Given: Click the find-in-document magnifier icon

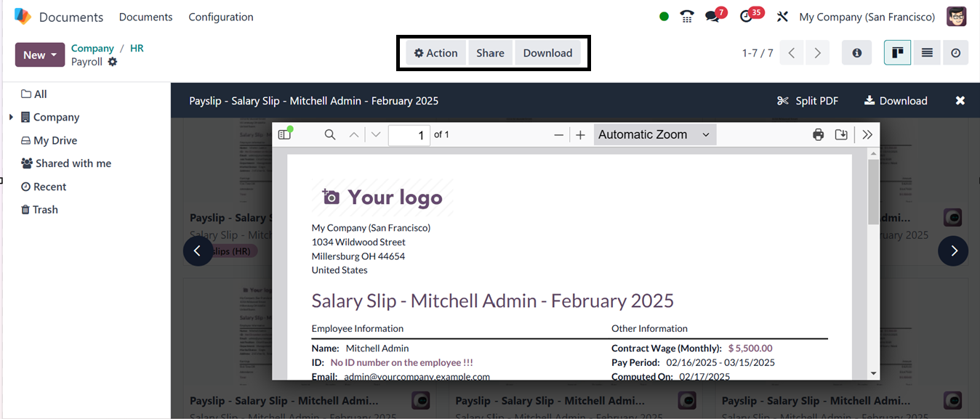Looking at the screenshot, I should [330, 134].
